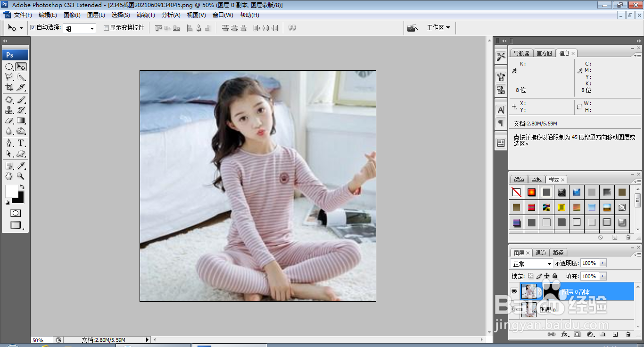Image resolution: width=644 pixels, height=347 pixels.
Task: Toggle lock transparent pixels
Action: (x=530, y=276)
